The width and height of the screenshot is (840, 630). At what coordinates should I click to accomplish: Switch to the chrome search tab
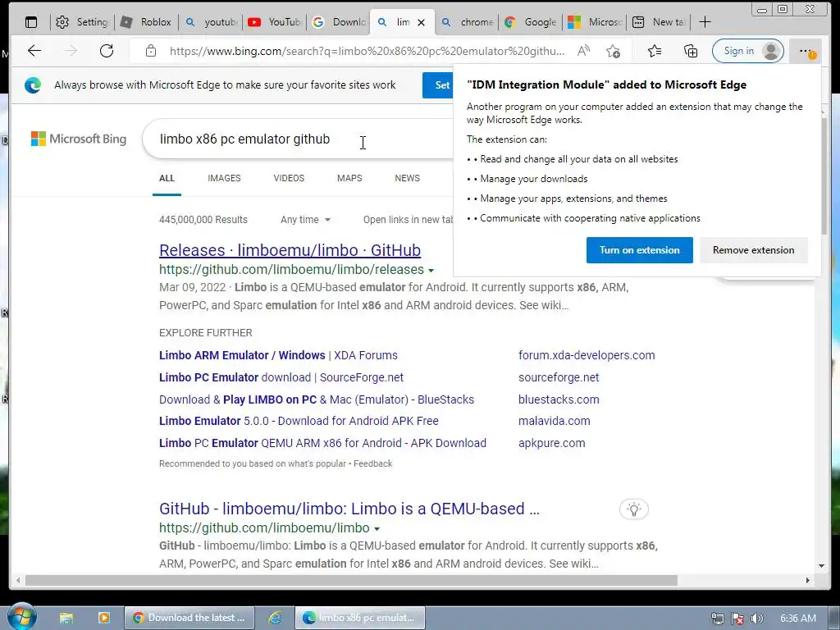click(467, 22)
